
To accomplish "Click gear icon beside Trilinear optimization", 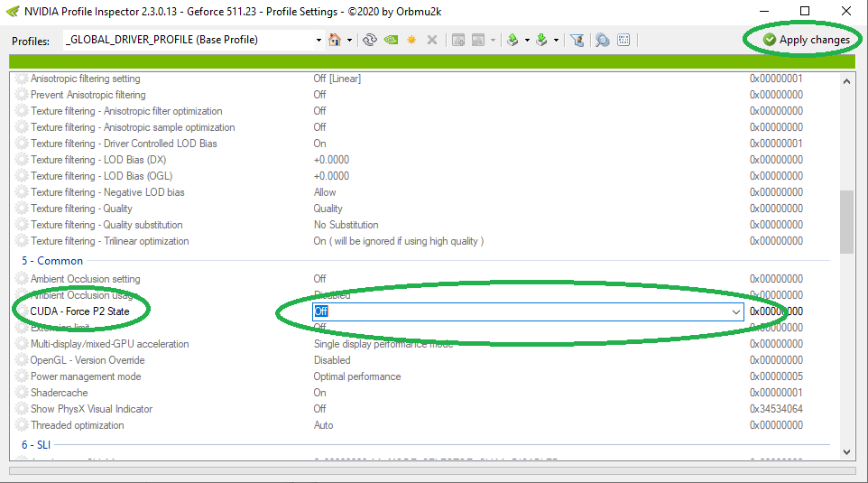I will coord(21,241).
